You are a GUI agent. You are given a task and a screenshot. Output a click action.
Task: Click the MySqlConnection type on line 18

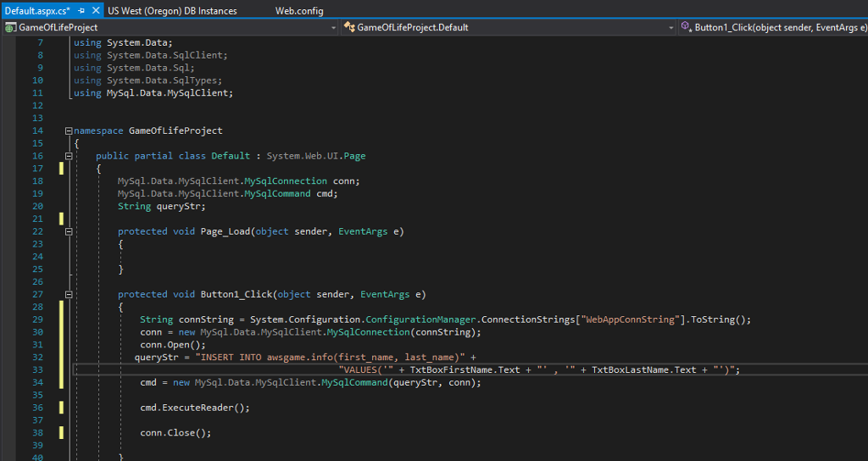(x=285, y=181)
